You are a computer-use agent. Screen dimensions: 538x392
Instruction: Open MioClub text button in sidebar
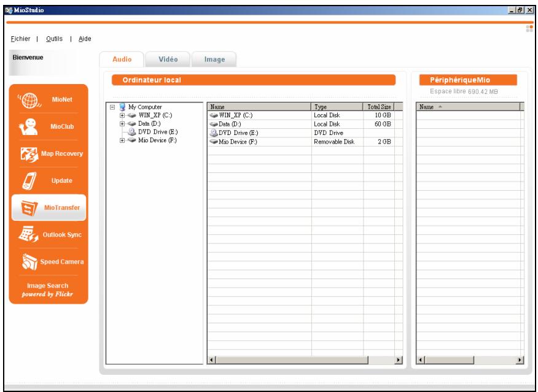click(62, 126)
